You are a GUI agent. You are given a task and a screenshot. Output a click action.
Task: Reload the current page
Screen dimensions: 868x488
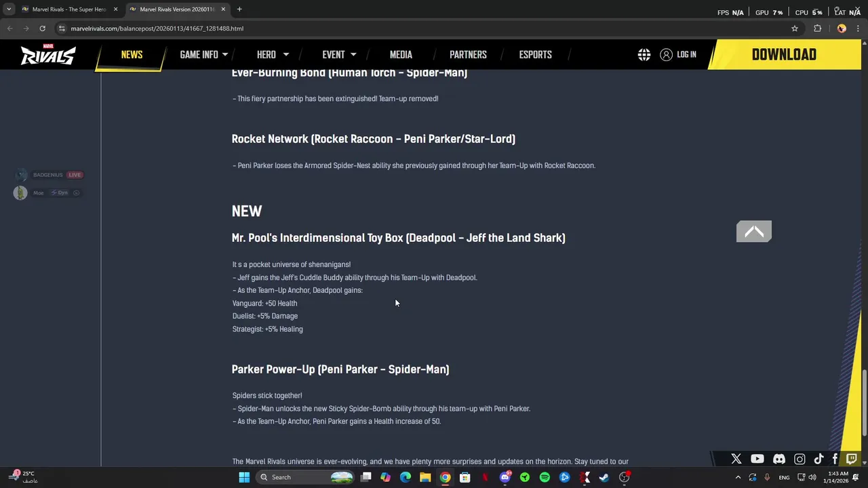click(x=42, y=28)
